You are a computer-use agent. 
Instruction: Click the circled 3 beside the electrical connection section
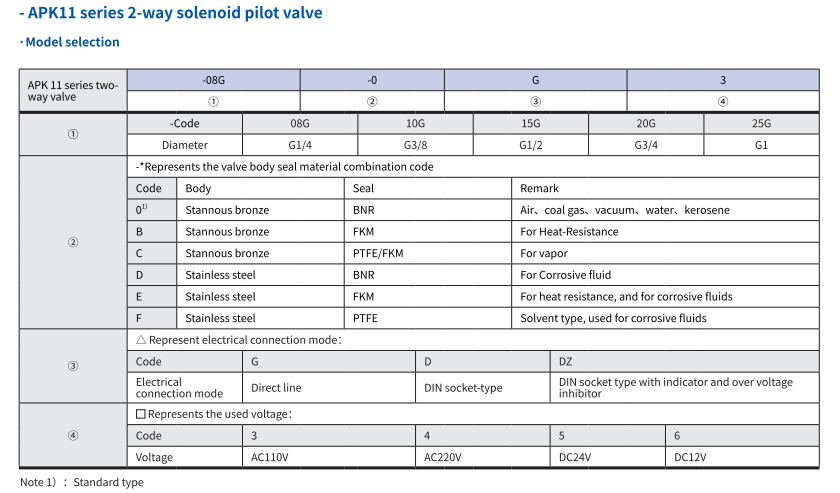point(73,366)
